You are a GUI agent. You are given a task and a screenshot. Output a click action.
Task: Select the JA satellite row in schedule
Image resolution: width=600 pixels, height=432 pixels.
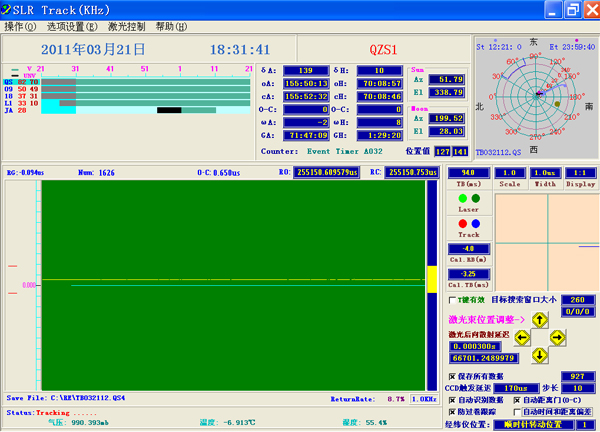[x=126, y=111]
